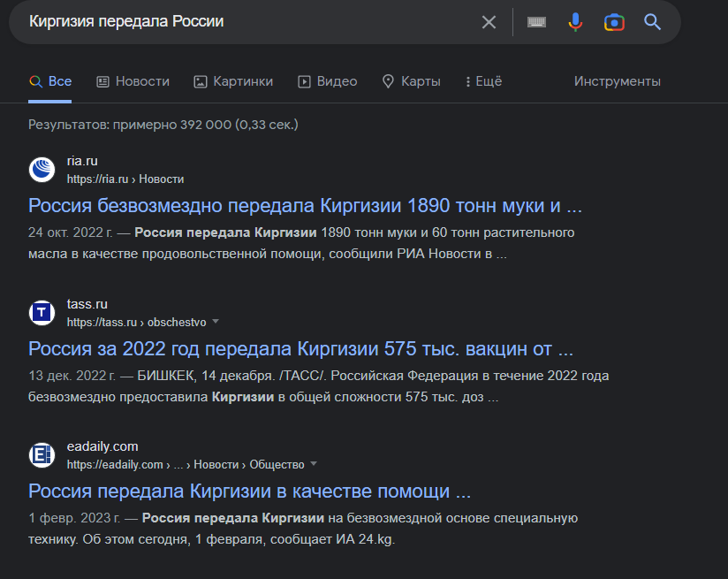Click the magnifying glass search button

coord(653,22)
